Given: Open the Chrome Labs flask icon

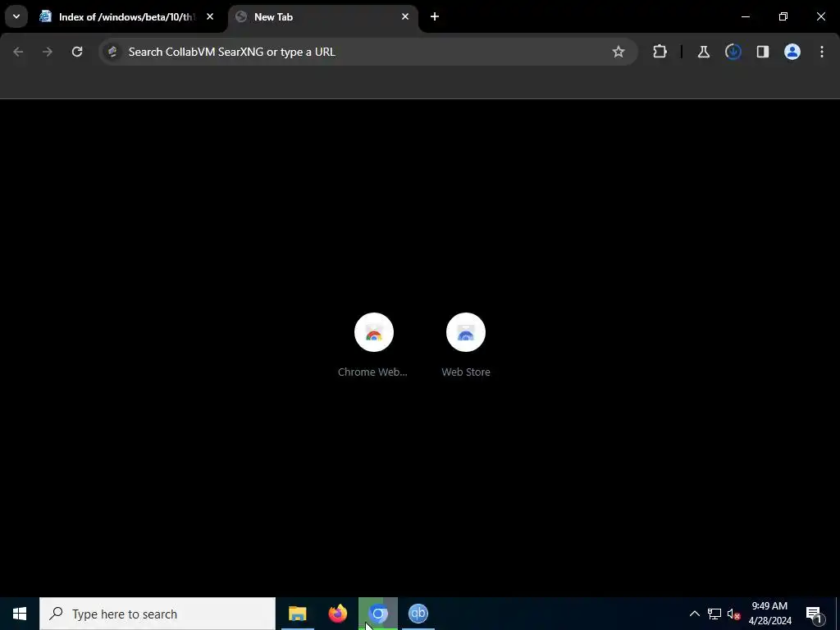Looking at the screenshot, I should tap(703, 52).
